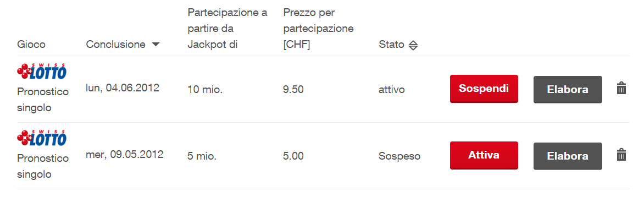Click the Stato column header label

(x=391, y=45)
